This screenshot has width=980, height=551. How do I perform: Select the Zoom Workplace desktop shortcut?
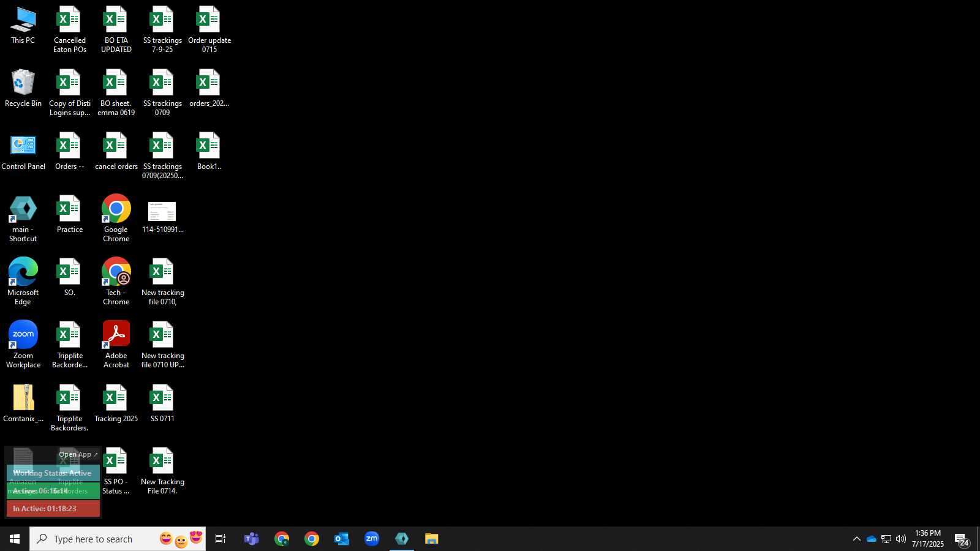point(23,345)
